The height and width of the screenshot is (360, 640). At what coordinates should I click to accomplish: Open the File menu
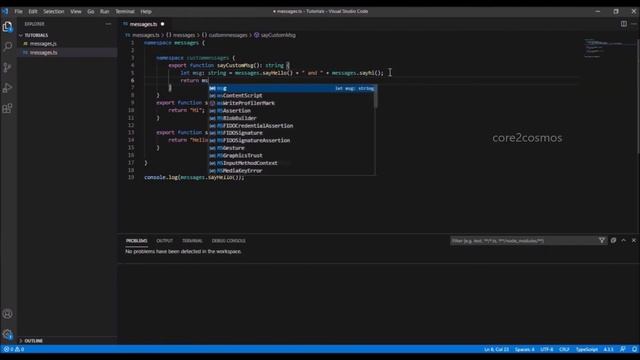[19, 11]
